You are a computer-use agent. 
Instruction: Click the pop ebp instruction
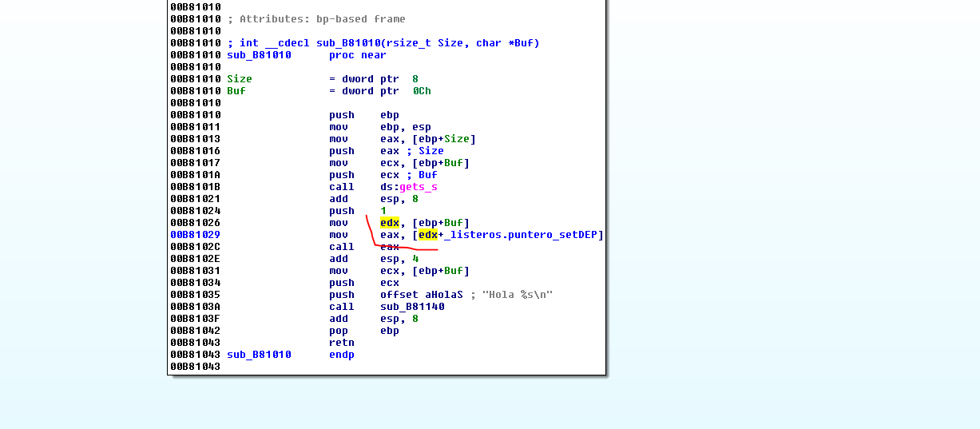pos(338,331)
